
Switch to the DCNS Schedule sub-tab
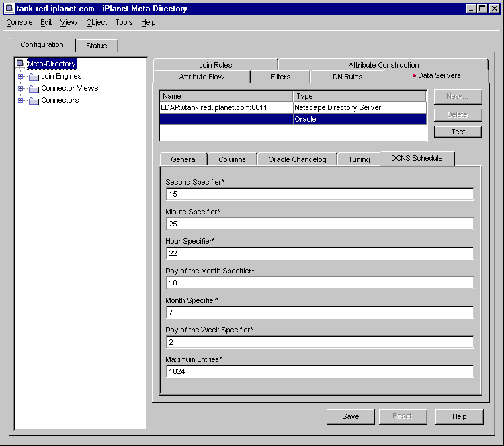pyautogui.click(x=417, y=158)
